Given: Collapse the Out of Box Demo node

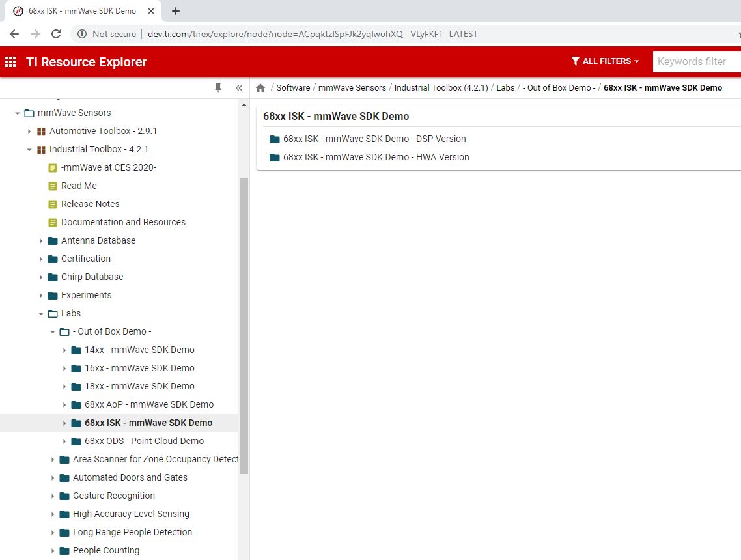Looking at the screenshot, I should [53, 332].
